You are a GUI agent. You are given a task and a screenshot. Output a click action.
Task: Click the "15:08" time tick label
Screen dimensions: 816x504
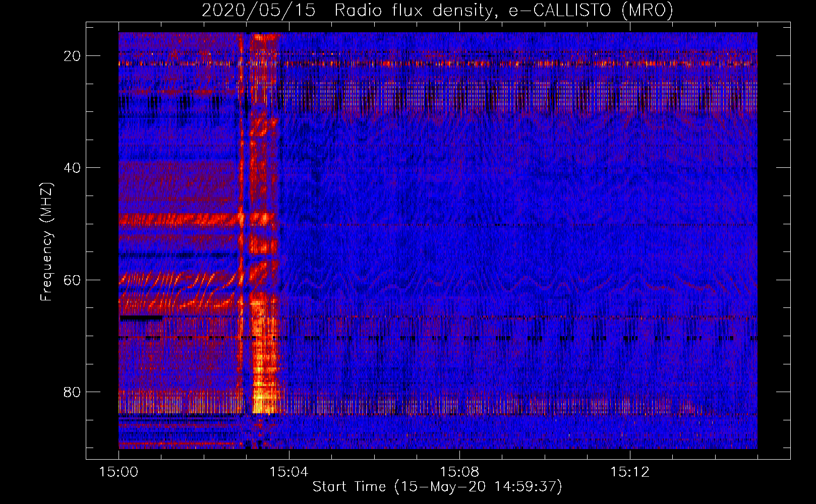point(459,472)
